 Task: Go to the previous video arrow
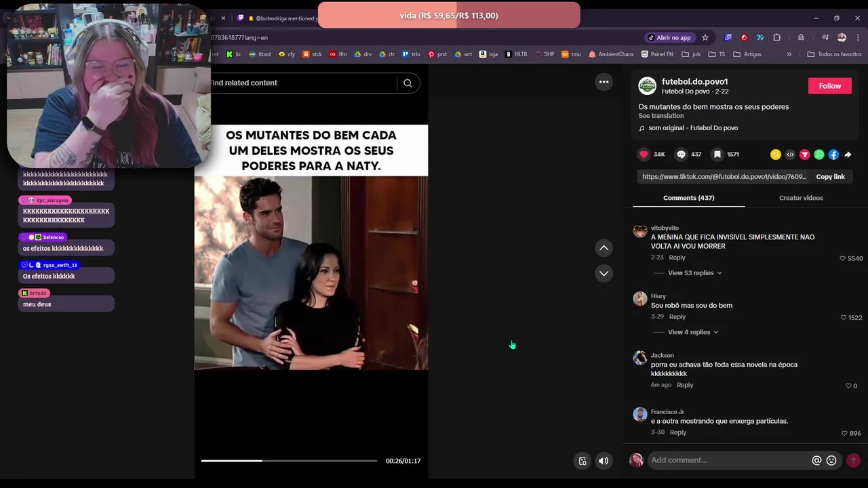click(604, 248)
